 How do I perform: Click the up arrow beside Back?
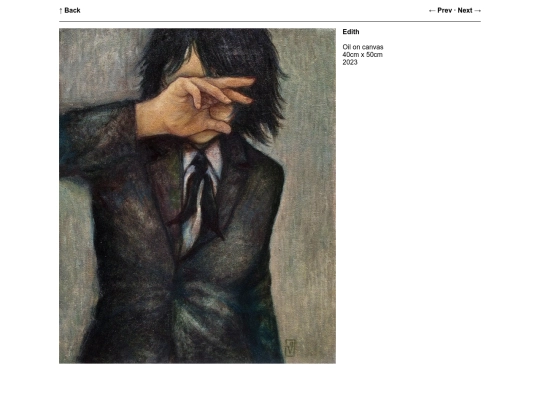click(x=61, y=11)
